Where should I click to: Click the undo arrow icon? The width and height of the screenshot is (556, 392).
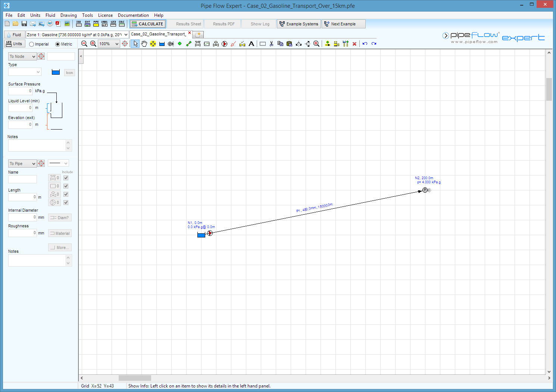tap(365, 44)
